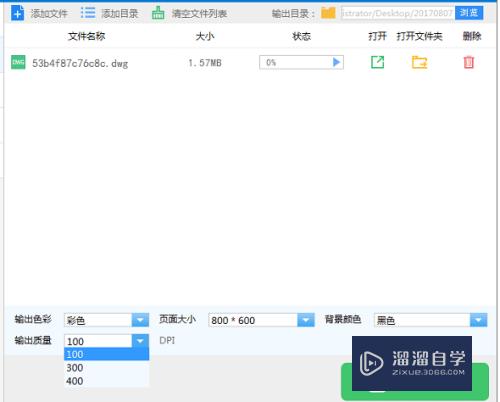This screenshot has width=500, height=402.
Task: Click the output directory folder icon
Action: tap(328, 13)
